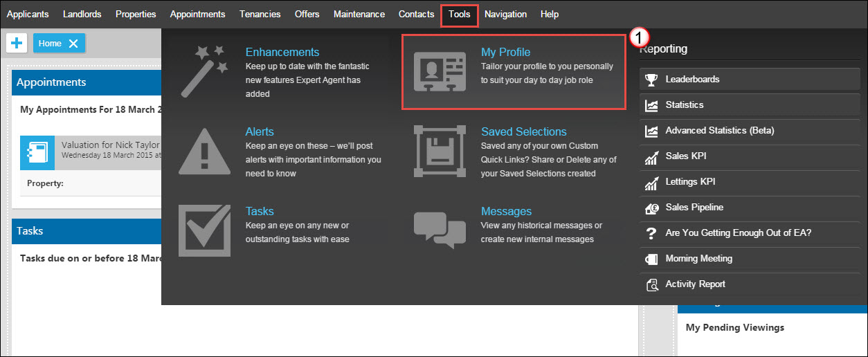Click the Appointments panel header
868x357 pixels.
coord(87,82)
